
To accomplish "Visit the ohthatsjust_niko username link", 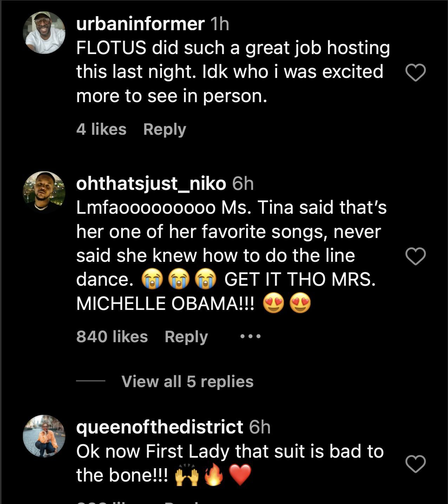I will (x=151, y=184).
